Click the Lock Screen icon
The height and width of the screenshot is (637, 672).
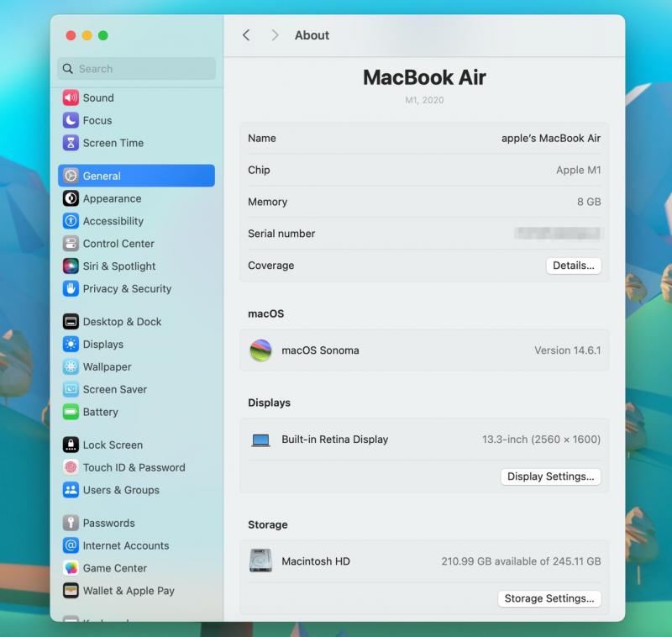click(x=71, y=445)
